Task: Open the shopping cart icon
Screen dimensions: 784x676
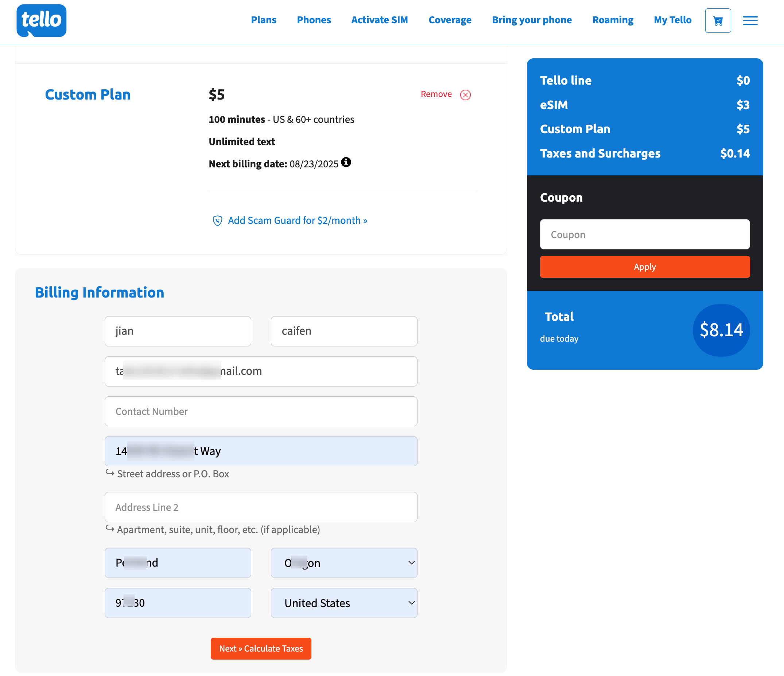Action: point(718,20)
